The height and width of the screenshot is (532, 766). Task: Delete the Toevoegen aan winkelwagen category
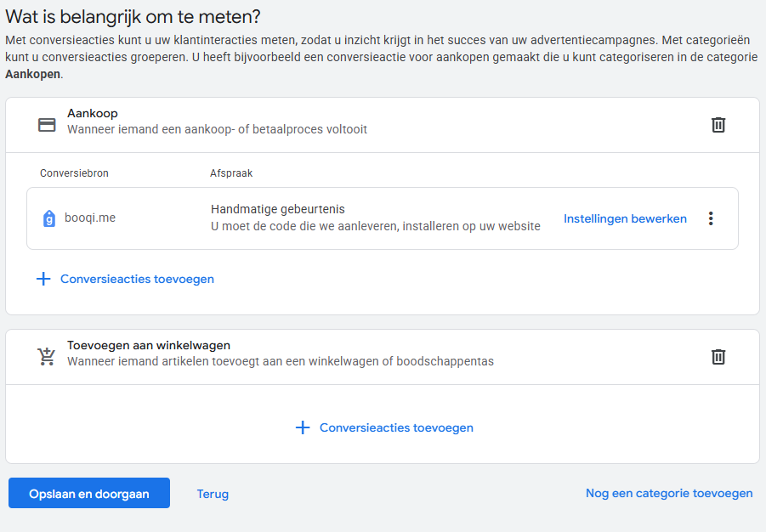tap(718, 357)
